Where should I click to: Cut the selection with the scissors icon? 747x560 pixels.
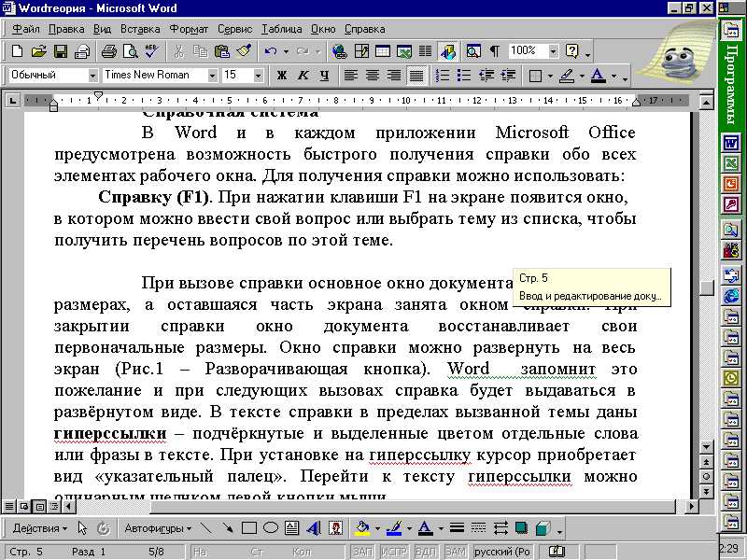coord(179,51)
